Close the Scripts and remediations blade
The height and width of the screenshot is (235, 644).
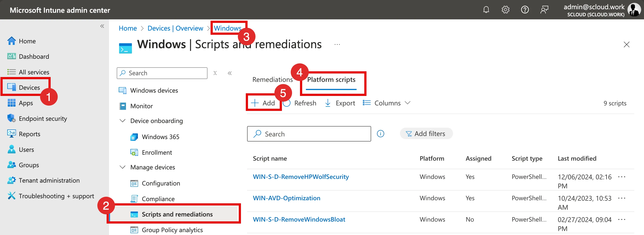pyautogui.click(x=626, y=44)
